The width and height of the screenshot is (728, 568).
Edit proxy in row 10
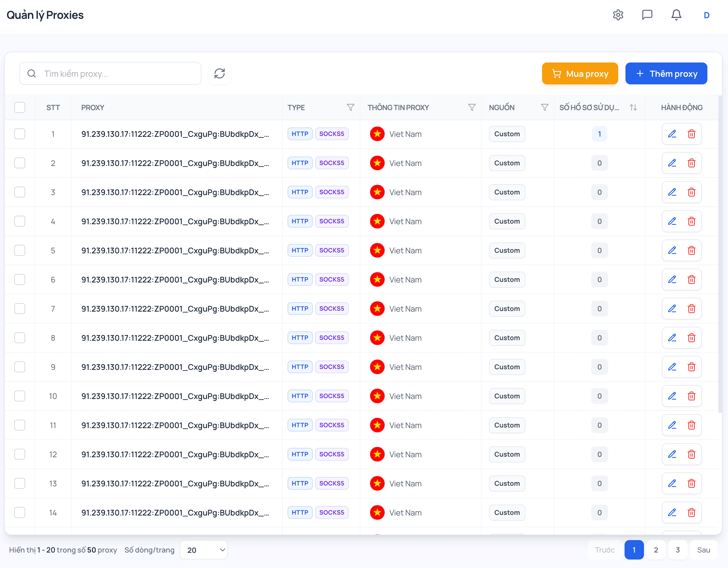[672, 396]
